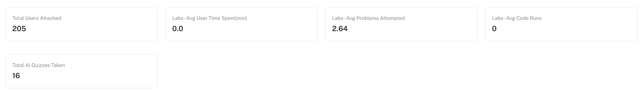Select the 2.64 problems attempted value
The height and width of the screenshot is (93, 644).
(340, 29)
